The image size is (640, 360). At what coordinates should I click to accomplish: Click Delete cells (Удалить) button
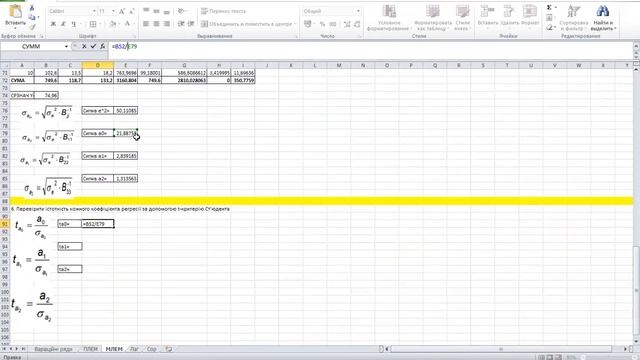pyautogui.click(x=509, y=18)
